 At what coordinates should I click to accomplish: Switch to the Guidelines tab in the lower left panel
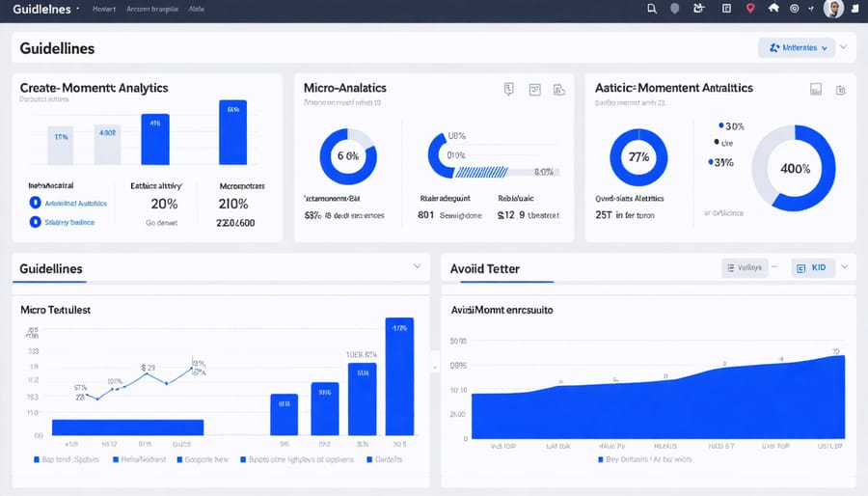tap(51, 269)
